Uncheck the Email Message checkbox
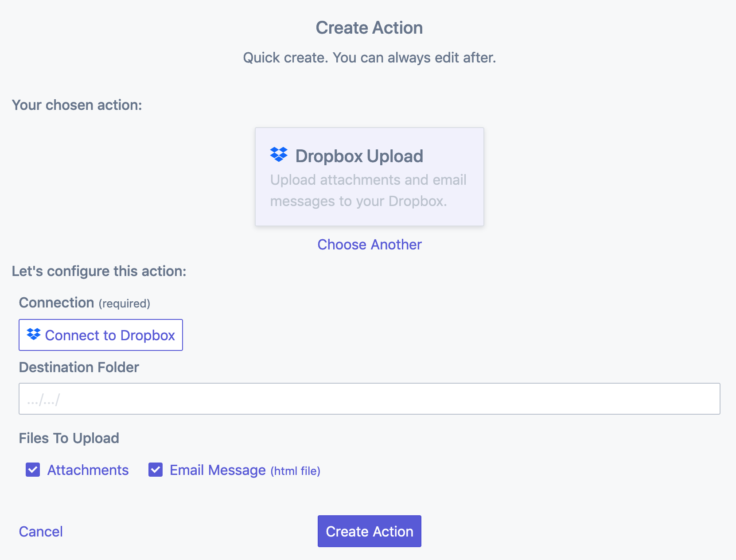This screenshot has height=560, width=736. (x=156, y=470)
